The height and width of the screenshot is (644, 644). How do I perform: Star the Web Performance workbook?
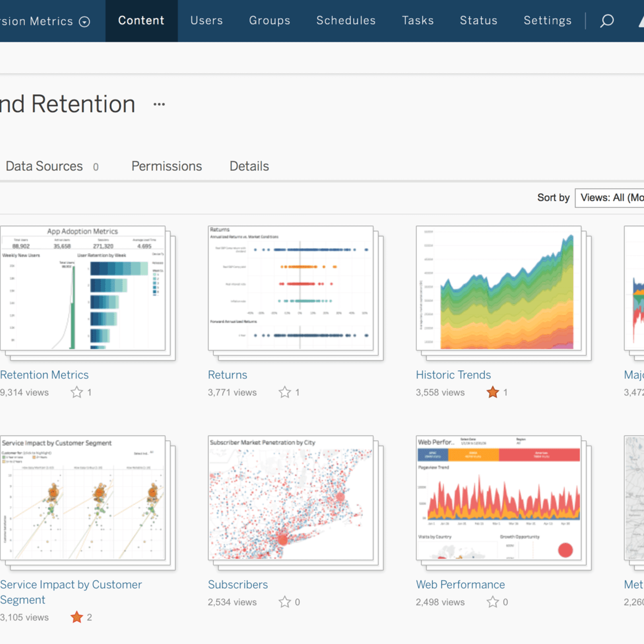coord(493,602)
